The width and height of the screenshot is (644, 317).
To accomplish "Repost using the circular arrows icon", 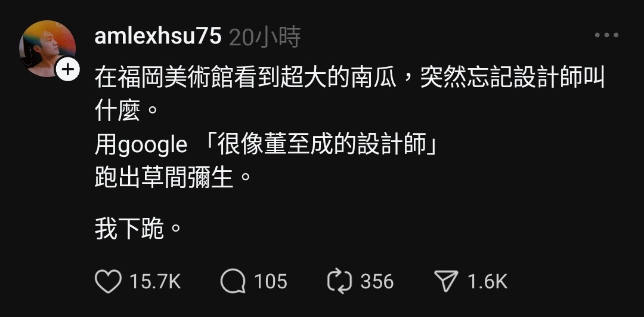I will point(340,282).
